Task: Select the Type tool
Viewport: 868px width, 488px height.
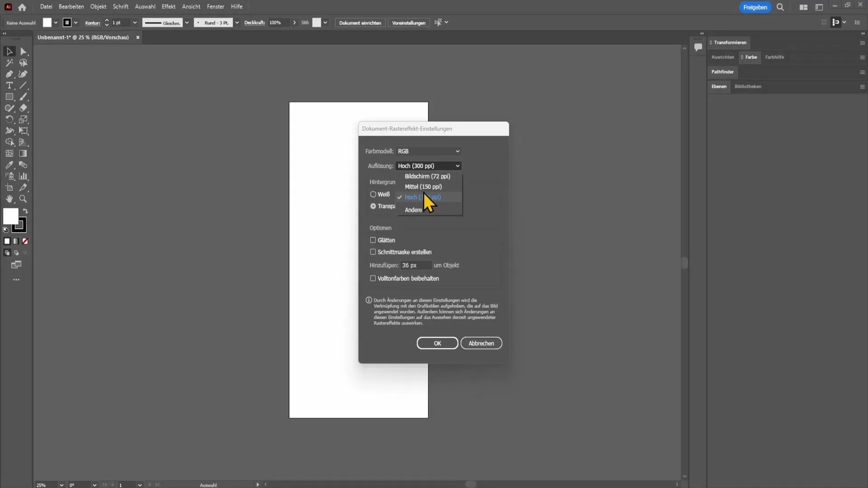Action: point(9,85)
